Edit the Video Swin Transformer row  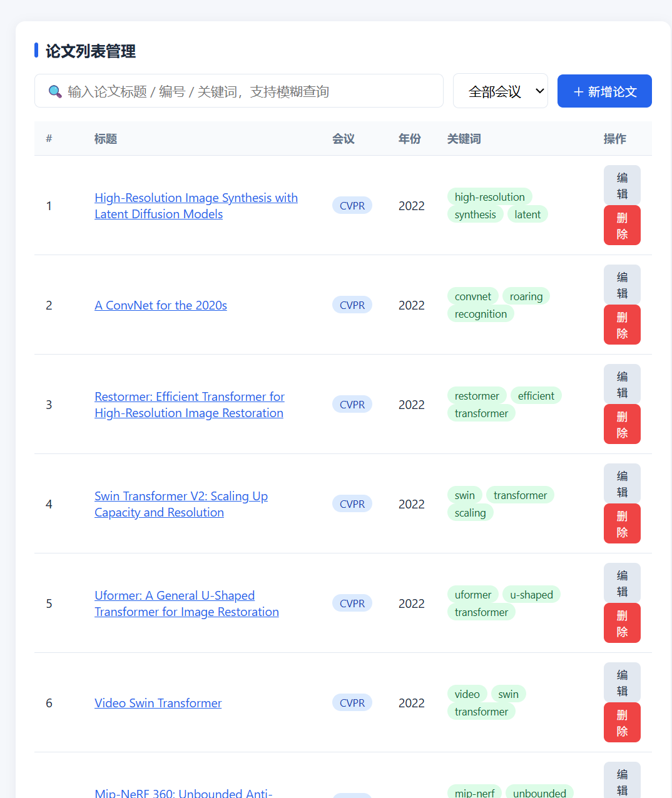tap(622, 682)
